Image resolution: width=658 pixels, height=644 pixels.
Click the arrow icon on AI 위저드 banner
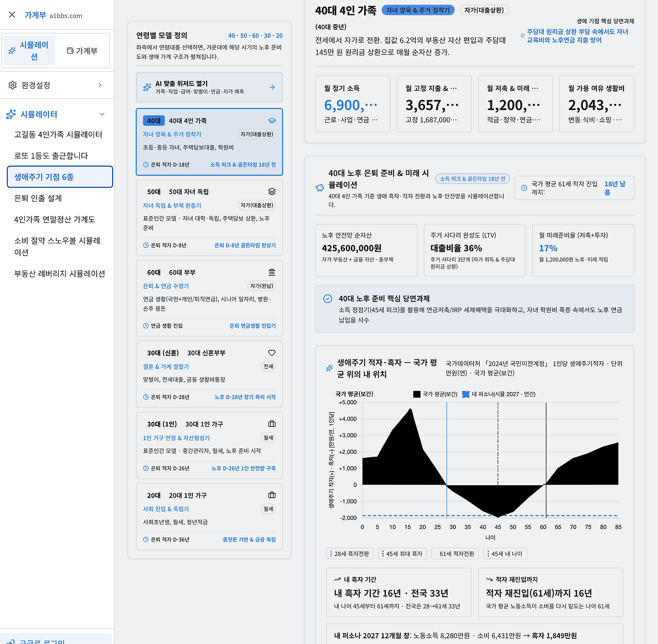pos(272,87)
